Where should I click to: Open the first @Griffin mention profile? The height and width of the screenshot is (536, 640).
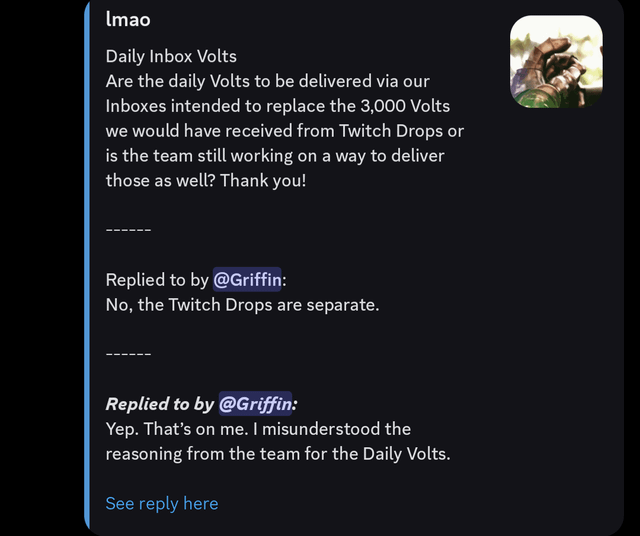[x=247, y=280]
